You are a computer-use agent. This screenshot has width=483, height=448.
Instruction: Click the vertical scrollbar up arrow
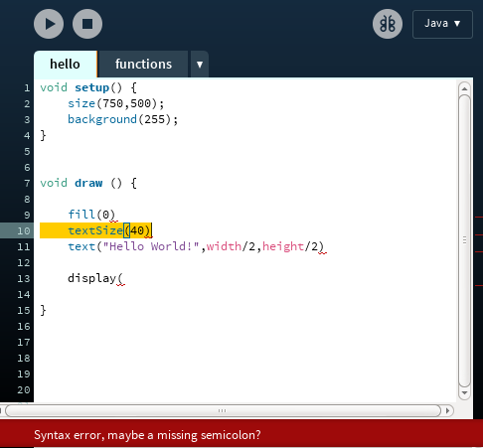(464, 88)
